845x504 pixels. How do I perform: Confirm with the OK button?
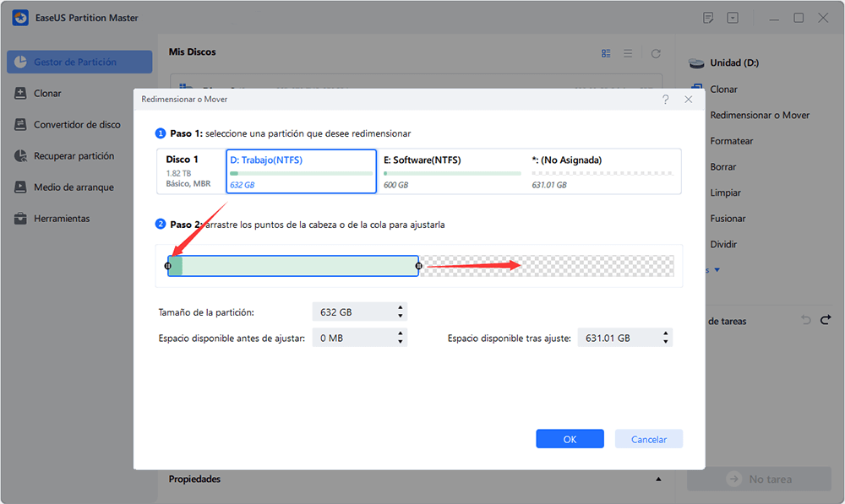pos(570,439)
